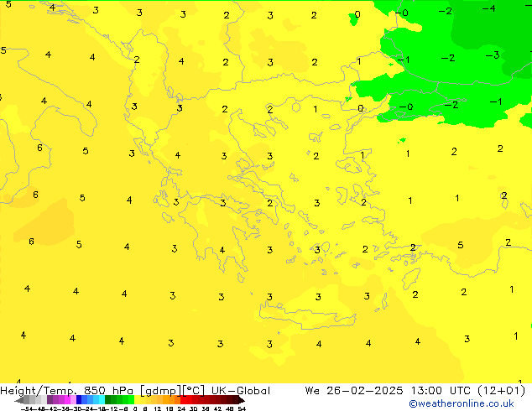Click the "0" label under the color scale
Image resolution: width=532 pixels, height=411 pixels.
(x=135, y=408)
